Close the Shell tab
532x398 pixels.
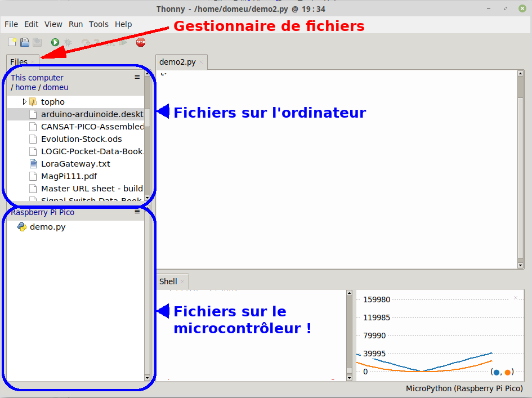pyautogui.click(x=182, y=281)
